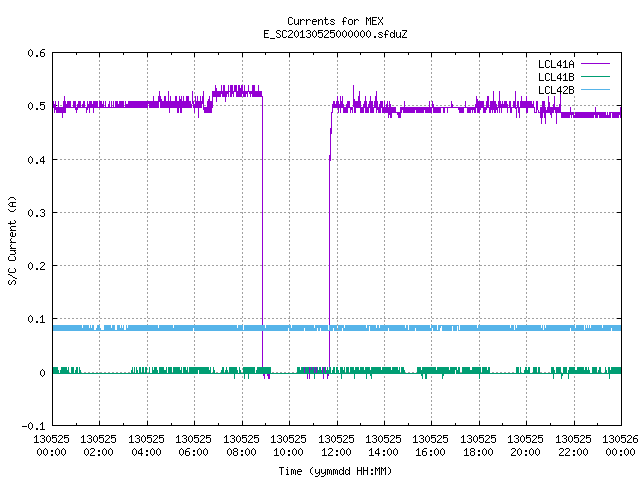
Task: Click the chart title "Currents for MEX"
Action: click(x=335, y=21)
